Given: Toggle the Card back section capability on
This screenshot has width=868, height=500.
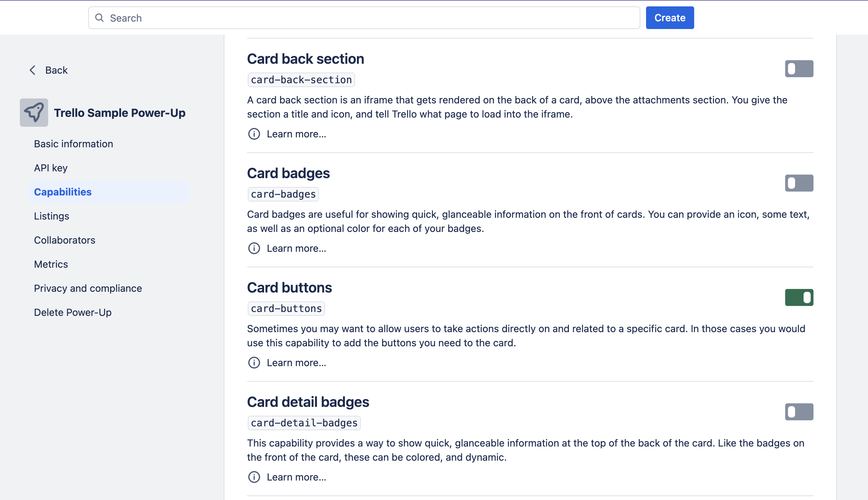Looking at the screenshot, I should point(799,69).
